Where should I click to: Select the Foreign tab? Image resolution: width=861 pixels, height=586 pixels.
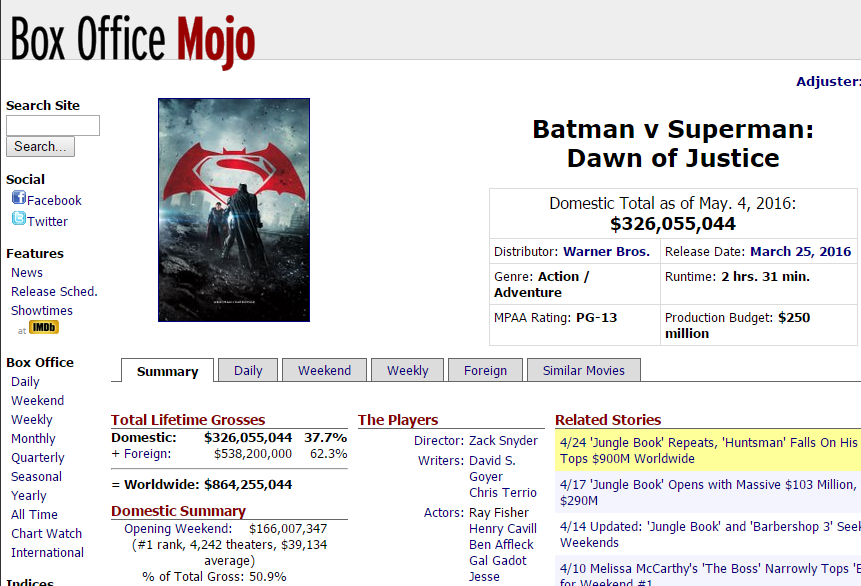pyautogui.click(x=485, y=370)
